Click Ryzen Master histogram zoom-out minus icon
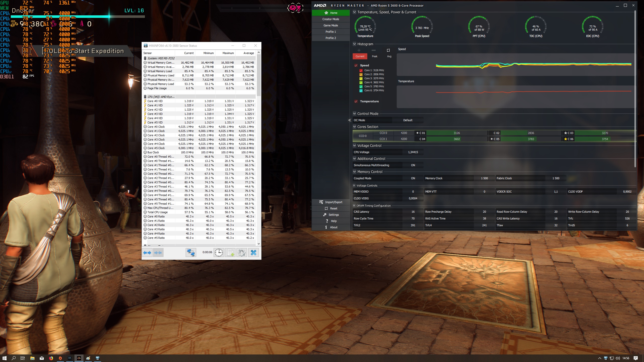This screenshot has width=644, height=362. tap(374, 50)
